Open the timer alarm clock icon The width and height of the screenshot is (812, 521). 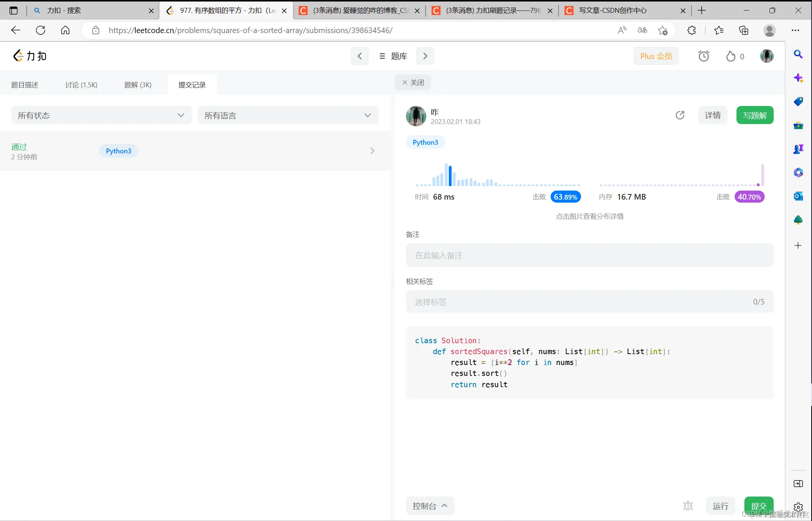[x=703, y=56]
